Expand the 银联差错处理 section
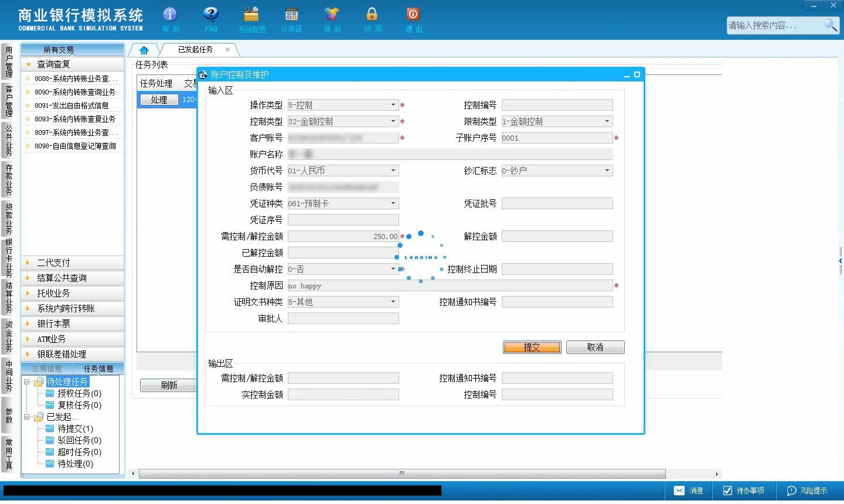The width and height of the screenshot is (844, 504). [x=72, y=354]
